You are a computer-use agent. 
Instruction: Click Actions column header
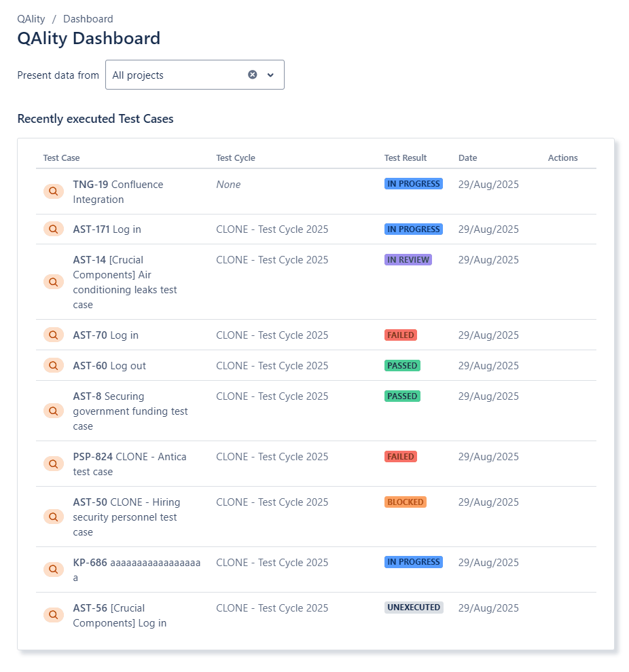562,157
